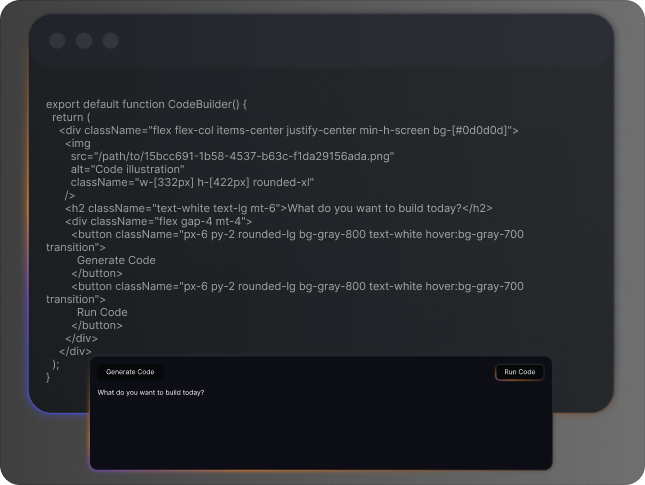The height and width of the screenshot is (485, 645).
Task: Click the 'Generate Code' text inside the code editor
Action: tap(116, 260)
